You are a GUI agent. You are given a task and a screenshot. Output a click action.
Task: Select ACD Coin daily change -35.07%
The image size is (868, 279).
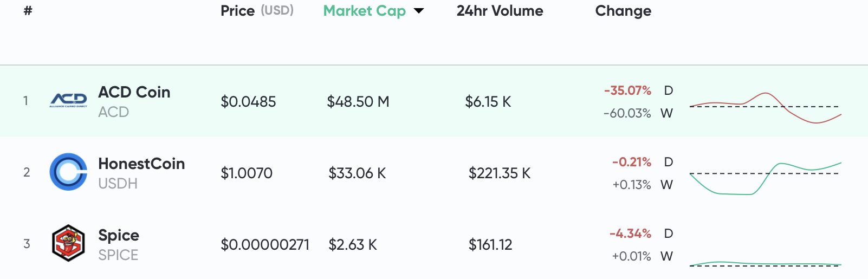627,90
